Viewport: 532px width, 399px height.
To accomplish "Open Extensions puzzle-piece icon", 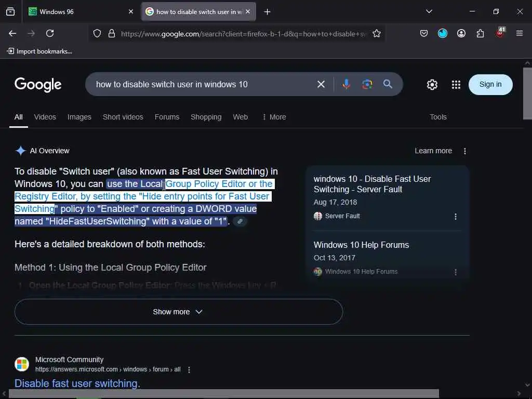I will (x=480, y=33).
